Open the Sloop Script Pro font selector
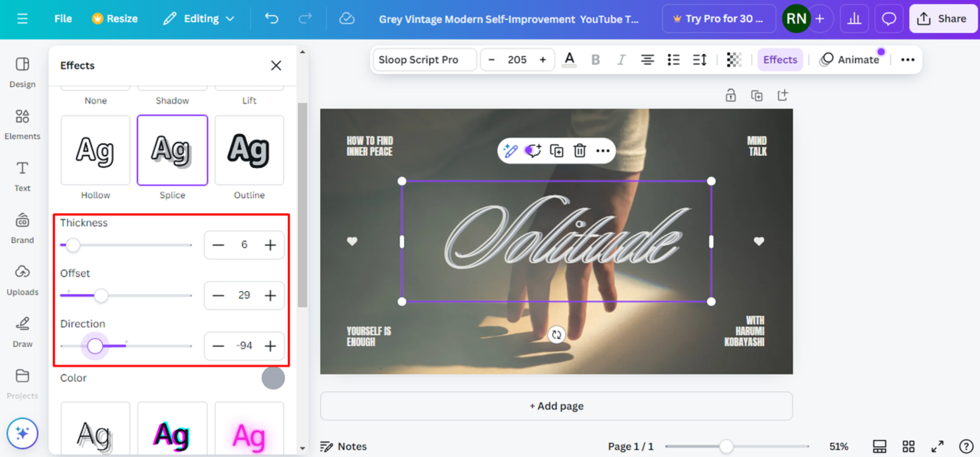This screenshot has width=980, height=457. (x=424, y=59)
